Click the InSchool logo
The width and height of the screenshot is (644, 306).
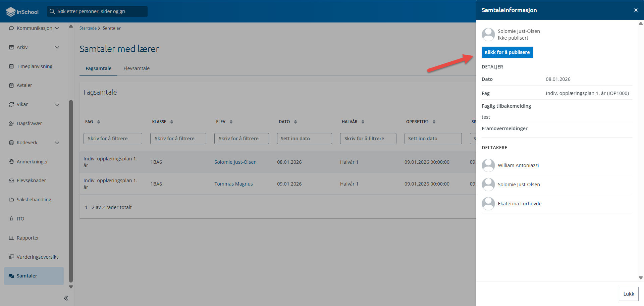pos(22,12)
